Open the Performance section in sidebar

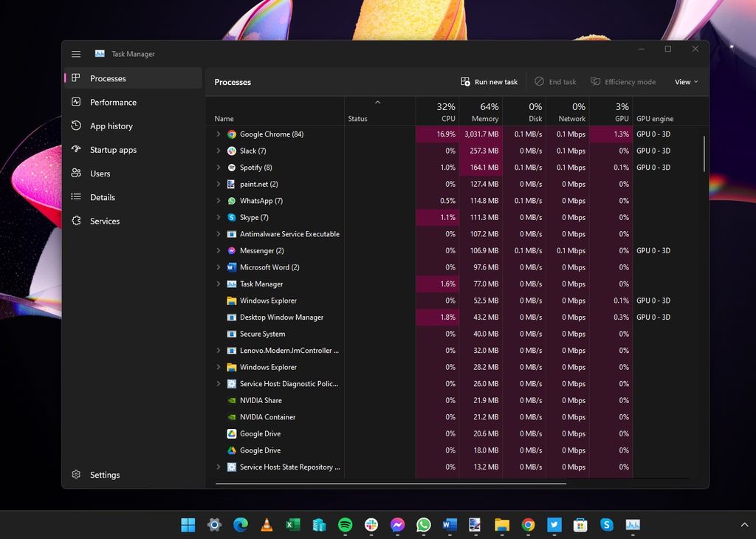[112, 102]
